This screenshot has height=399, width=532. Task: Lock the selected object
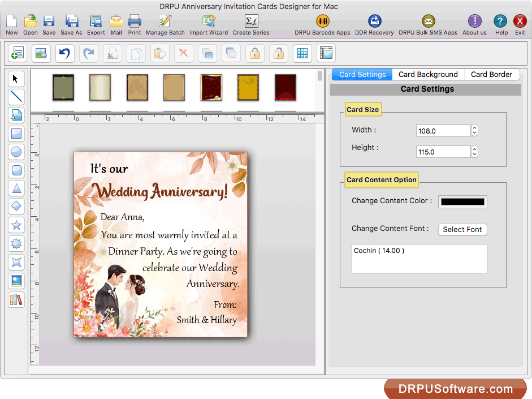click(254, 53)
